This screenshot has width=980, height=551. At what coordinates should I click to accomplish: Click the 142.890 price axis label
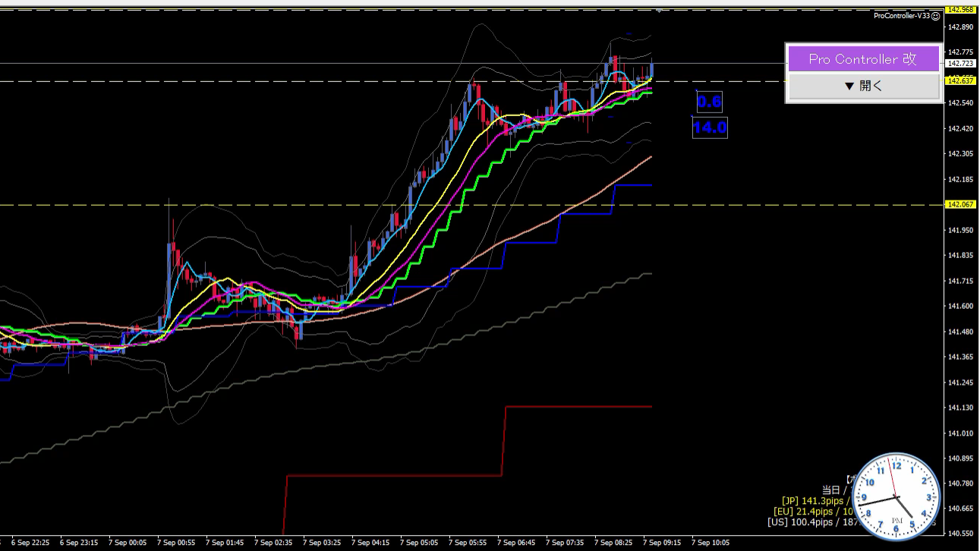pos(960,27)
